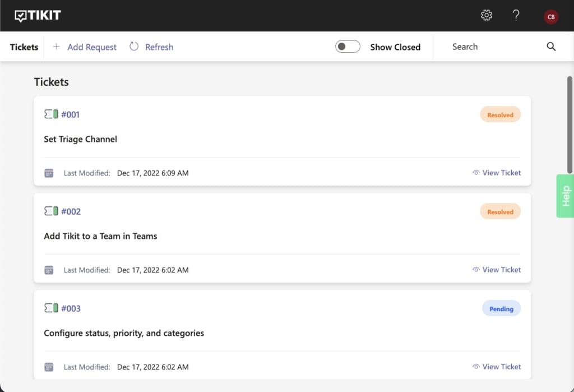Click into the Search input field
This screenshot has width=574, height=392.
493,47
